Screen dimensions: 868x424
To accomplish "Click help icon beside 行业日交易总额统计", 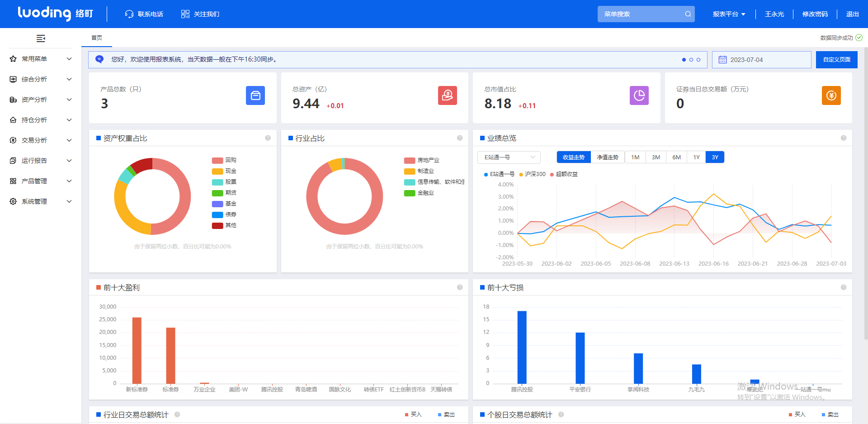I will pos(177,414).
